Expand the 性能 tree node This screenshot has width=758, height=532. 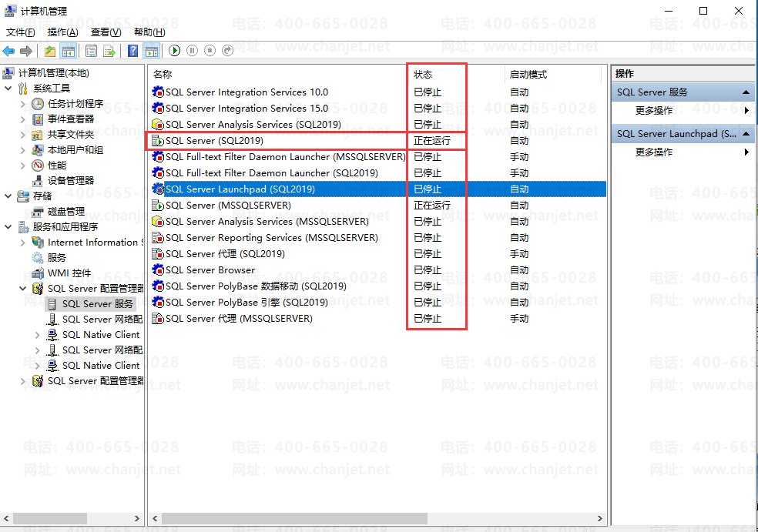click(x=22, y=166)
